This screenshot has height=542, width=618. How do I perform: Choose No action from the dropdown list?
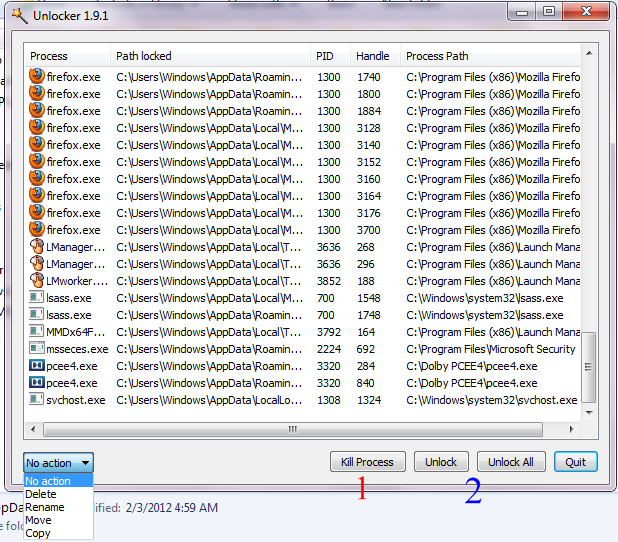58,481
